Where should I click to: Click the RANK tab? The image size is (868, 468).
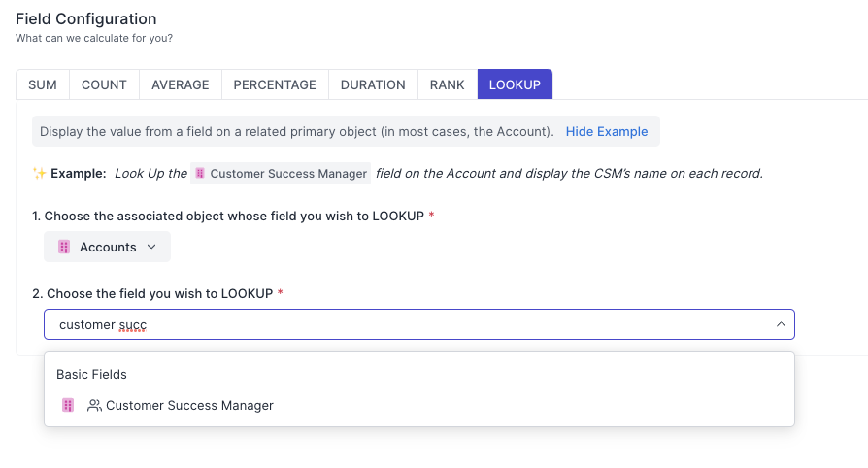tap(448, 84)
